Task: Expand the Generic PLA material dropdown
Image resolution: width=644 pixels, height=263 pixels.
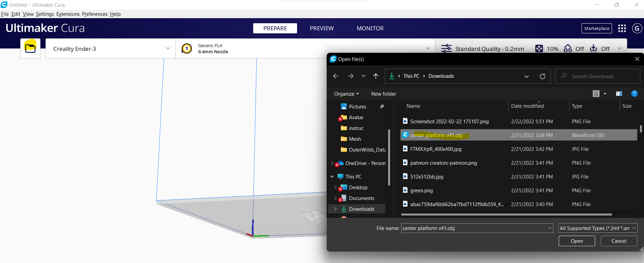Action: click(x=428, y=48)
